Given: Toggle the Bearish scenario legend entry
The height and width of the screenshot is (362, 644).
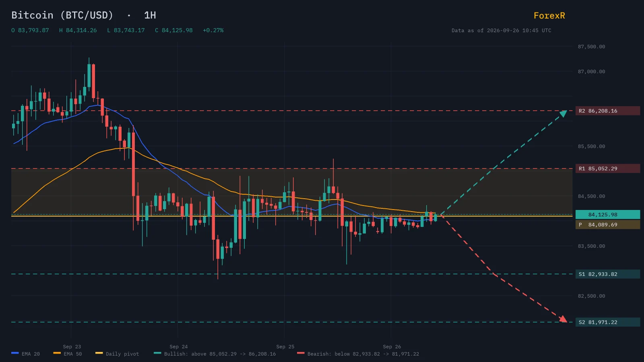Looking at the screenshot, I should coord(358,354).
